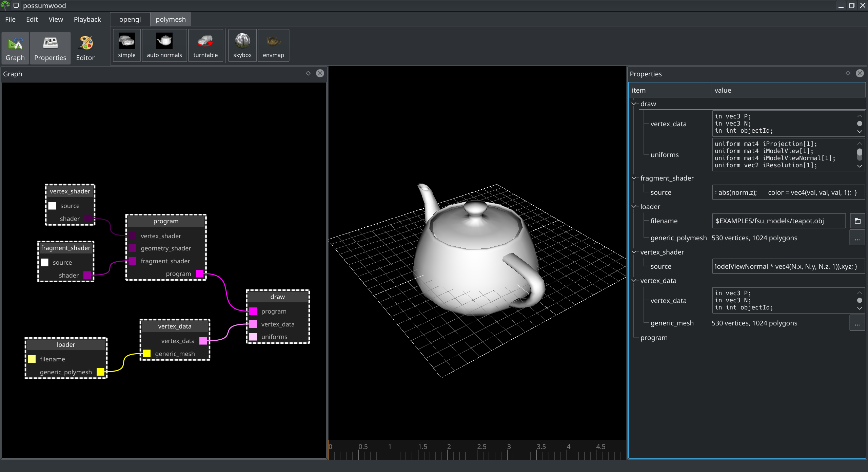Click the Graph panel icon

pyautogui.click(x=15, y=48)
